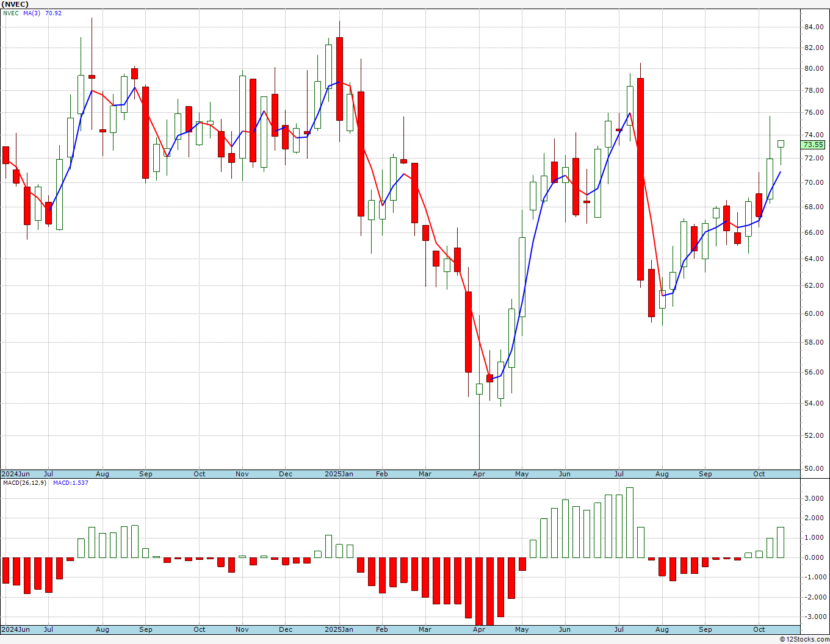Viewport: 830px width, 644px height.
Task: Click the 80.00 price axis label
Action: (813, 68)
